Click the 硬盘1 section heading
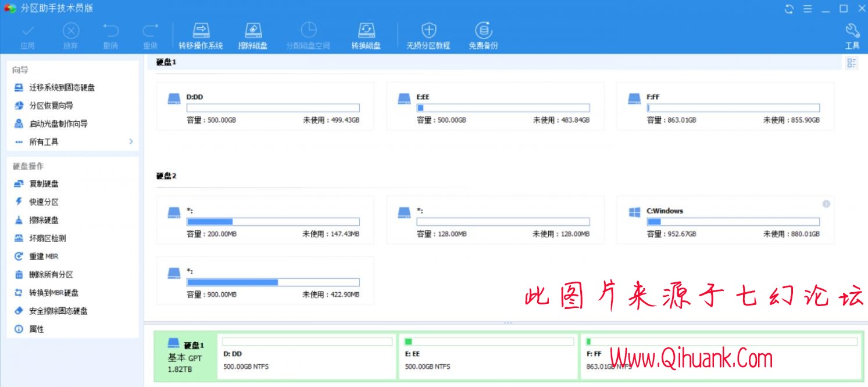868x387 pixels. pos(166,62)
